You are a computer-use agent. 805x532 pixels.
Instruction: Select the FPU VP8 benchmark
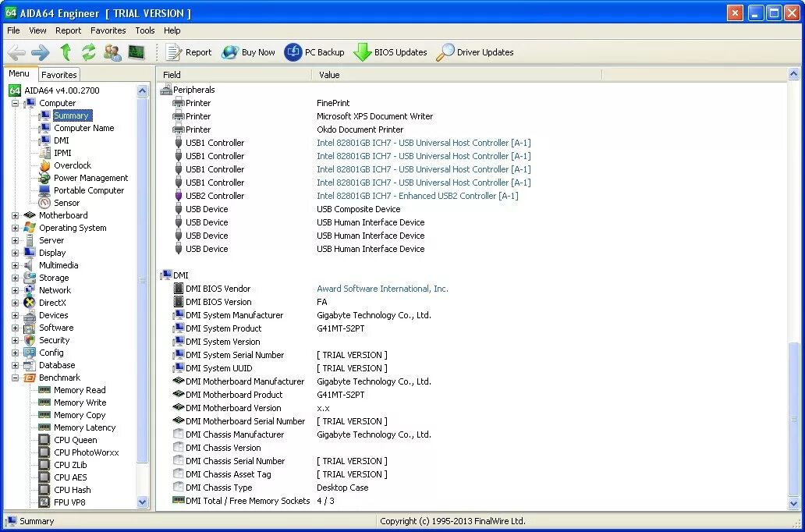(x=70, y=502)
